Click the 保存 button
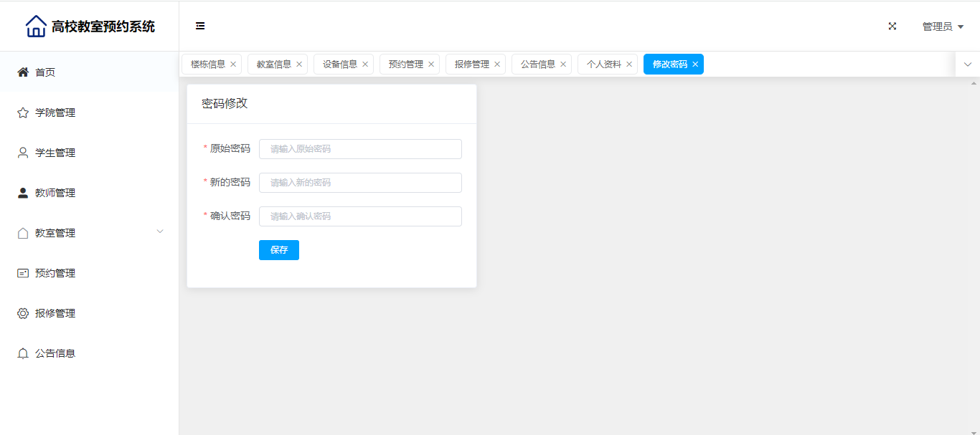Image resolution: width=980 pixels, height=435 pixels. 279,250
